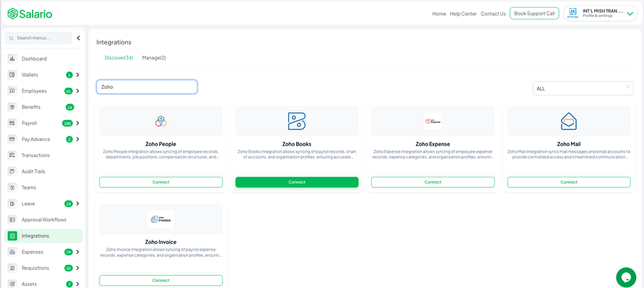This screenshot has height=288, width=644.
Task: Open the Dashboard menu item
Action: tap(43, 58)
